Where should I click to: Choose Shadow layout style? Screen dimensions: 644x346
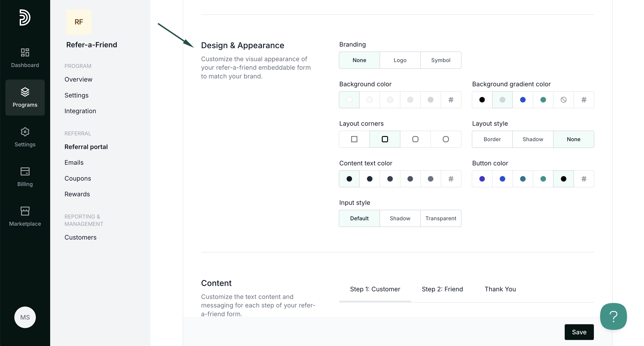pyautogui.click(x=533, y=139)
